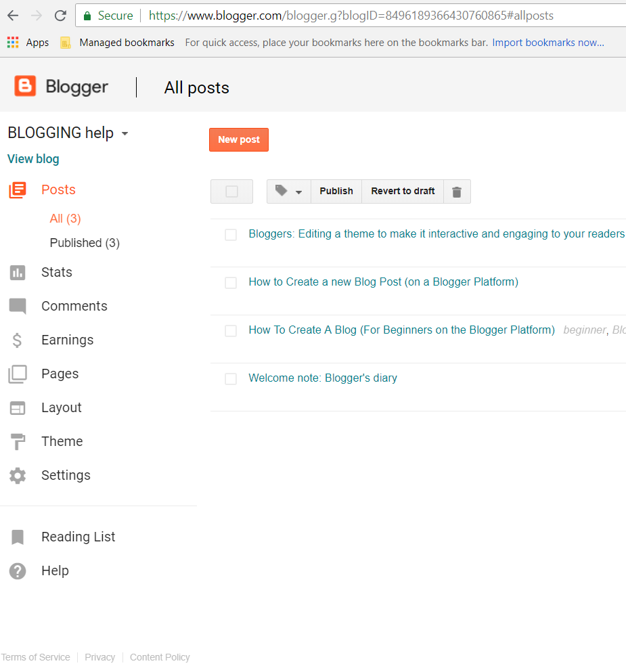This screenshot has height=672, width=626.
Task: Click the browser forward arrow
Action: [37, 16]
